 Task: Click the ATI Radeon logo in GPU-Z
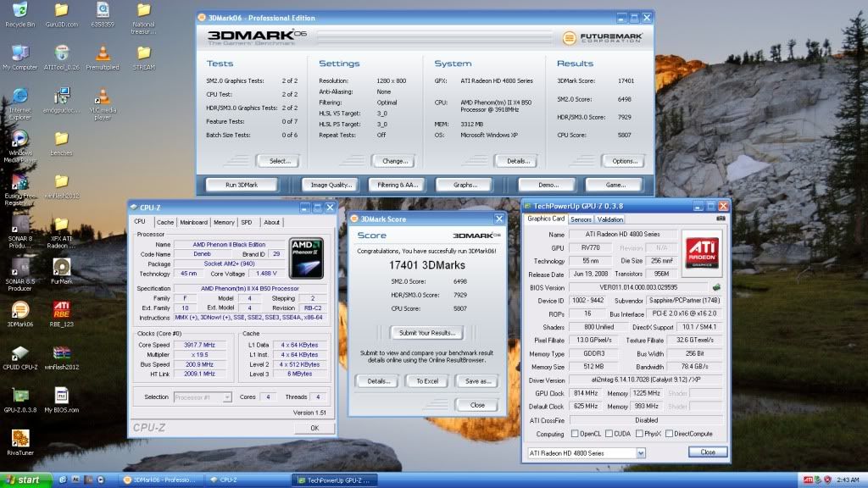pyautogui.click(x=701, y=253)
